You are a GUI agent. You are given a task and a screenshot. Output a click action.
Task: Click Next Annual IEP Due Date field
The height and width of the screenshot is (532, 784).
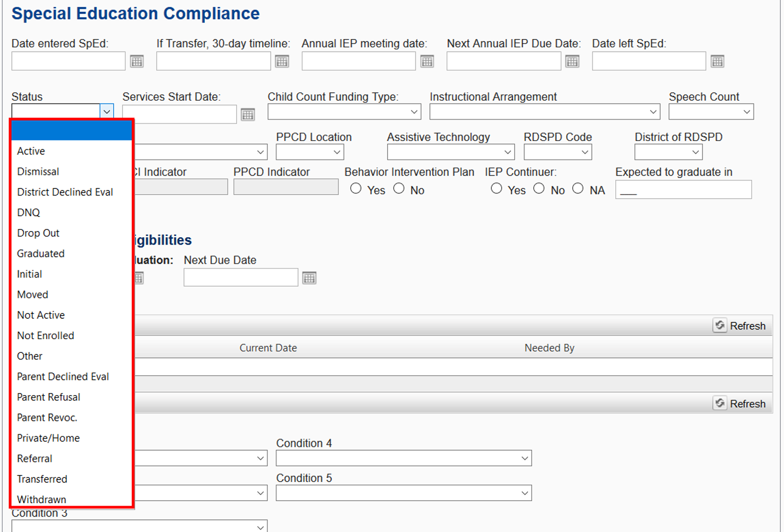tap(504, 61)
